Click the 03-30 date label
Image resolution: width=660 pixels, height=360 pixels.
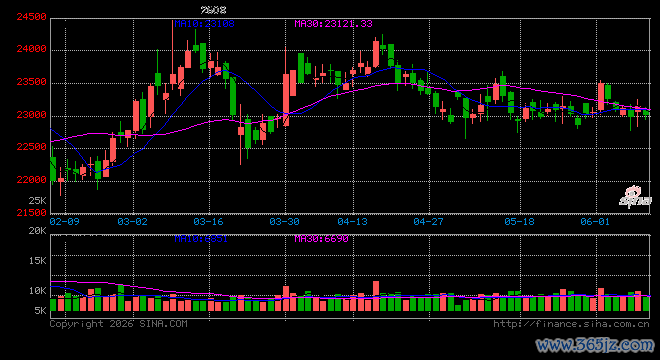click(x=285, y=222)
